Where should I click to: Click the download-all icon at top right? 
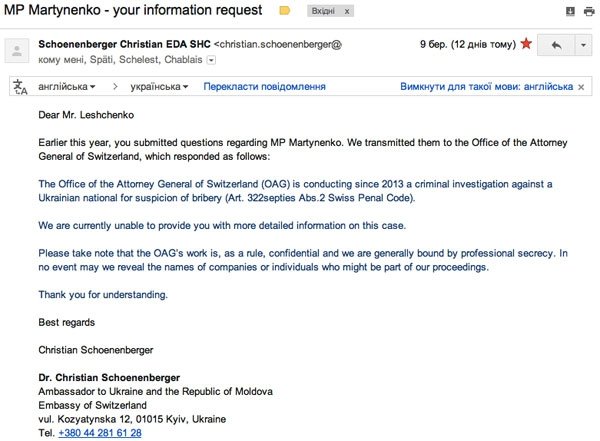[570, 11]
